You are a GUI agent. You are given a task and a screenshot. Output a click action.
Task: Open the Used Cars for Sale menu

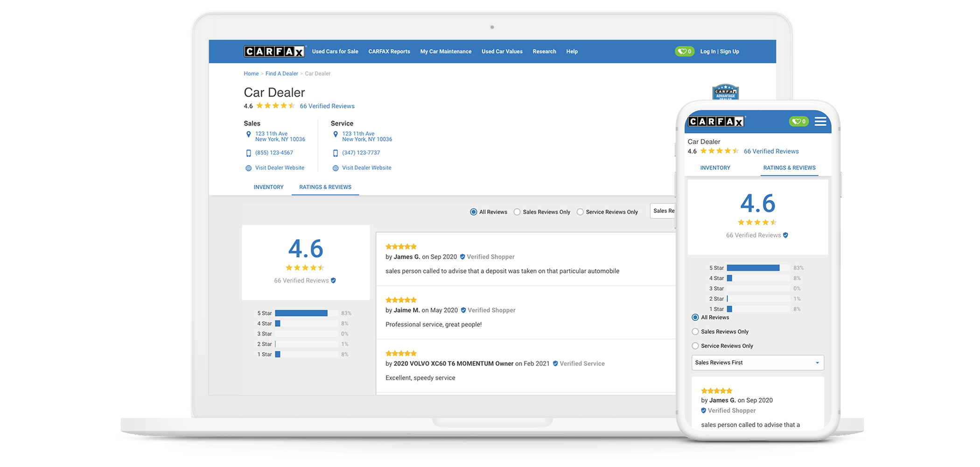pos(335,51)
